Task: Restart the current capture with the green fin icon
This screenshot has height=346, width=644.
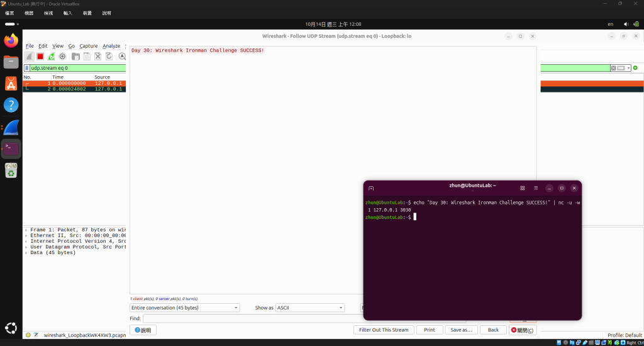Action: tap(51, 56)
